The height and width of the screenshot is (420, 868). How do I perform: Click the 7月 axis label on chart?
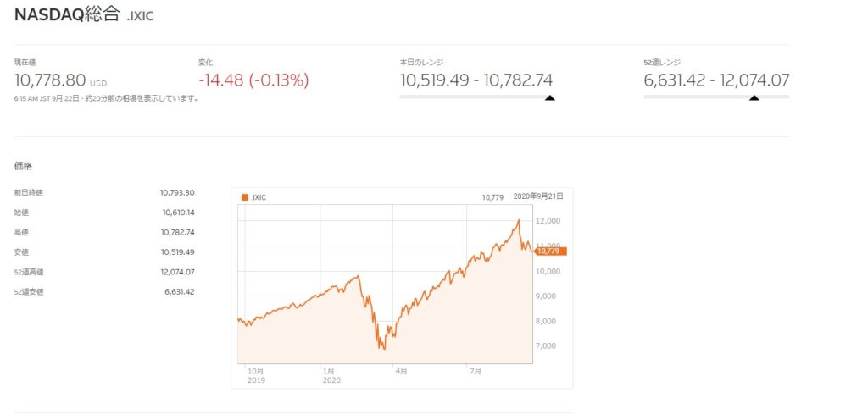tap(475, 372)
